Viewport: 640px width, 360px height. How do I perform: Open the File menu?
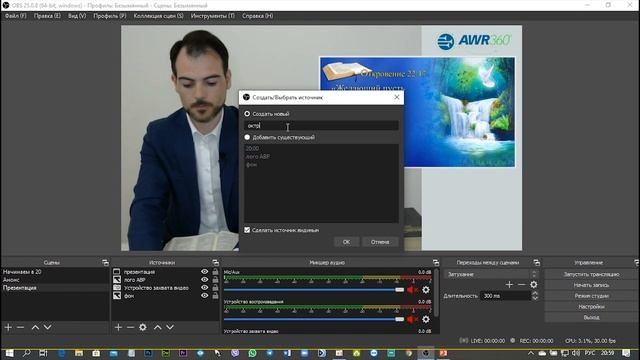(16, 16)
